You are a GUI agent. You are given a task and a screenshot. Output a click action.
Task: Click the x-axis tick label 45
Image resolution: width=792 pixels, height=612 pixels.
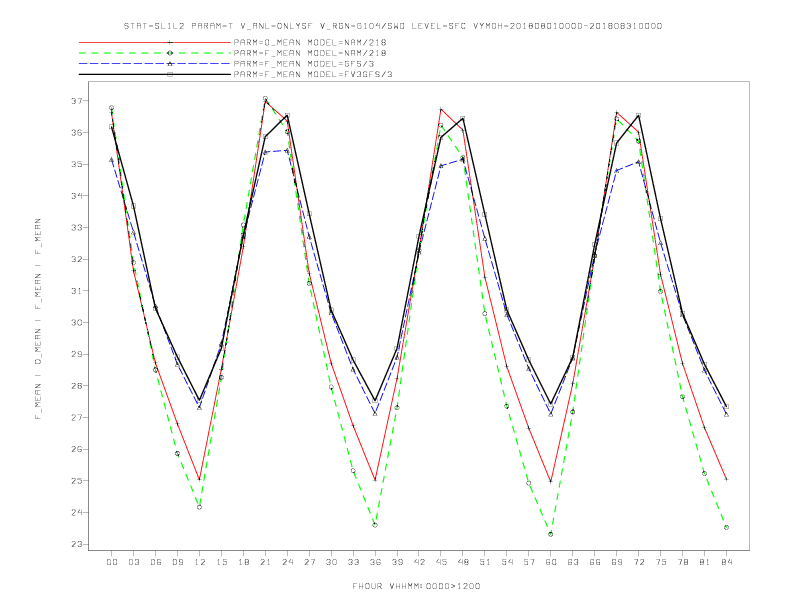441,562
